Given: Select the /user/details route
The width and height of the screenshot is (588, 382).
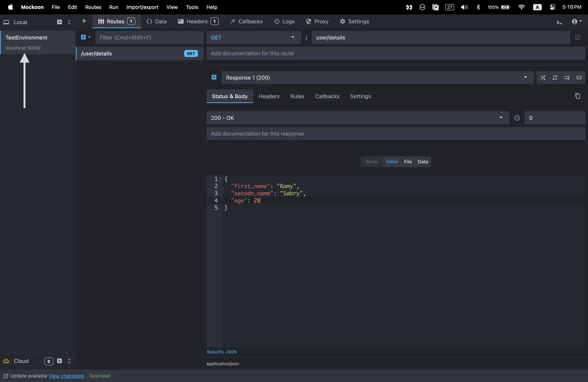Looking at the screenshot, I should (140, 54).
